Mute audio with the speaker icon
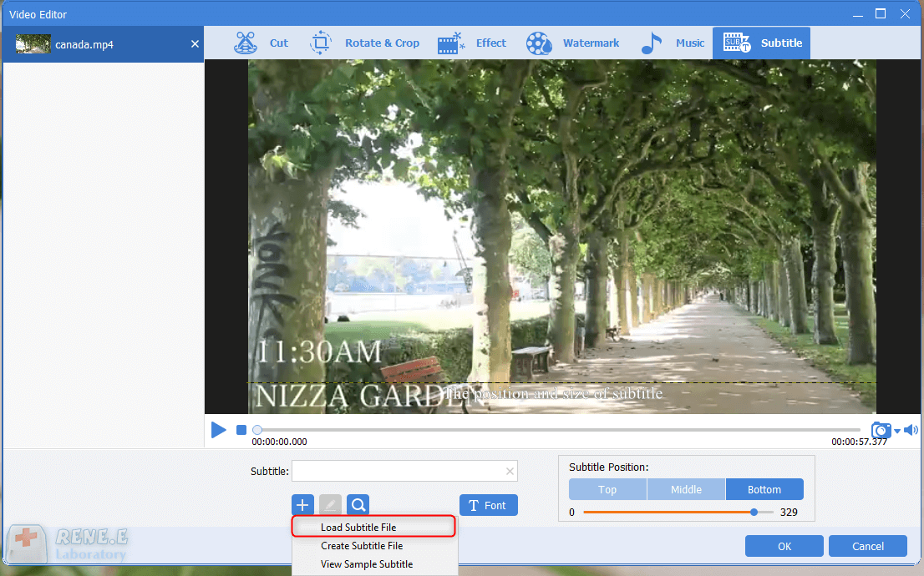Viewport: 924px width, 576px height. (x=911, y=431)
